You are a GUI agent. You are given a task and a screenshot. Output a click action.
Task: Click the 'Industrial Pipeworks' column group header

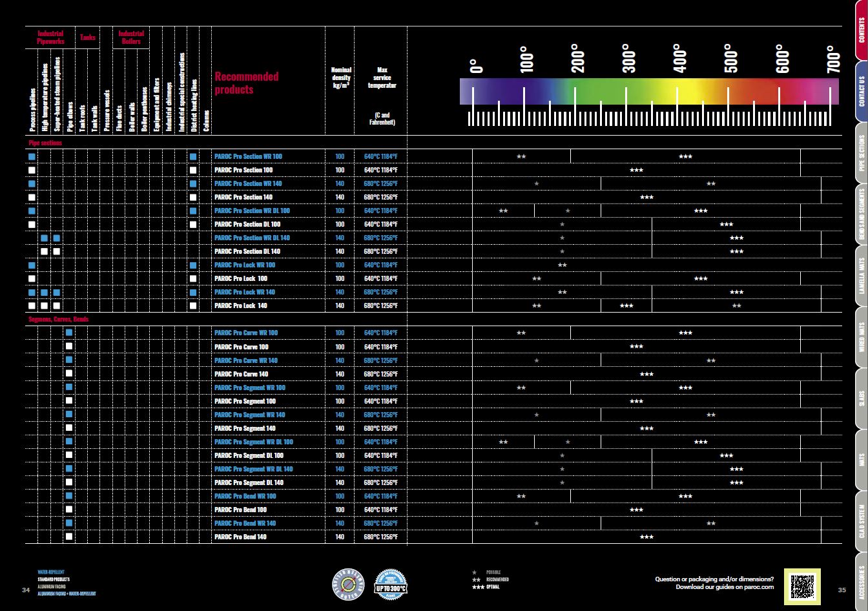[50, 37]
